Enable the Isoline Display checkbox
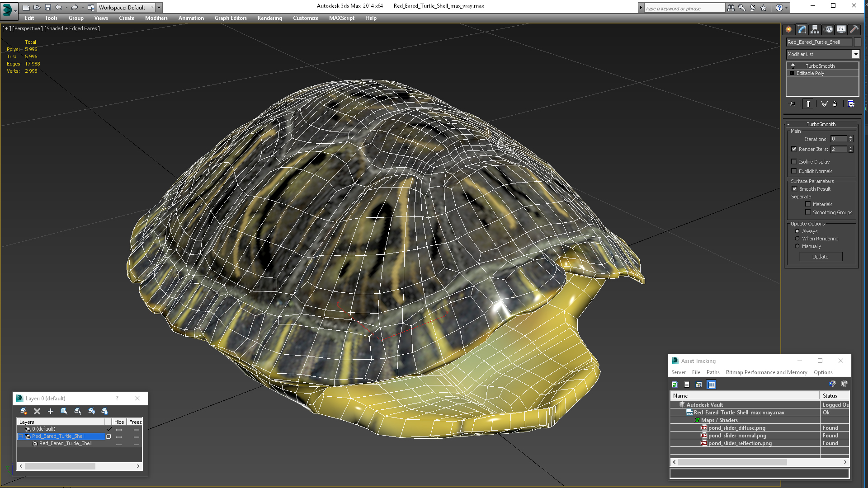 (x=794, y=162)
